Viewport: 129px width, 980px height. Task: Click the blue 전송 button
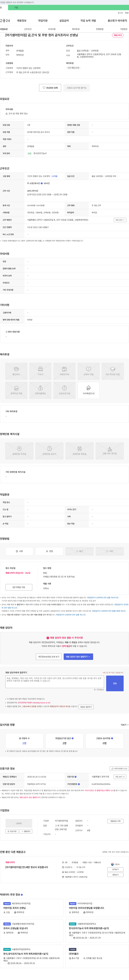point(115,683)
